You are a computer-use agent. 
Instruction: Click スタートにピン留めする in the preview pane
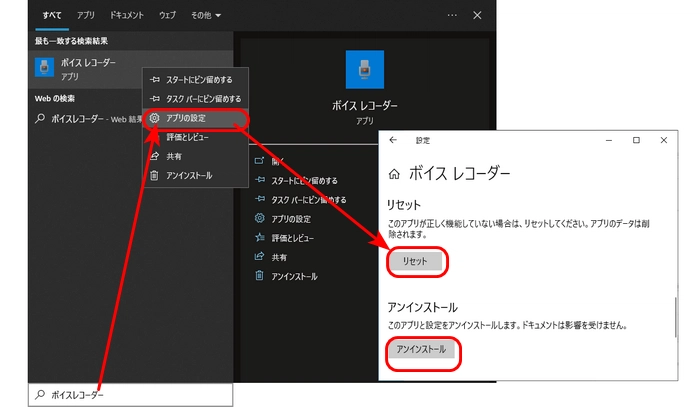point(304,181)
